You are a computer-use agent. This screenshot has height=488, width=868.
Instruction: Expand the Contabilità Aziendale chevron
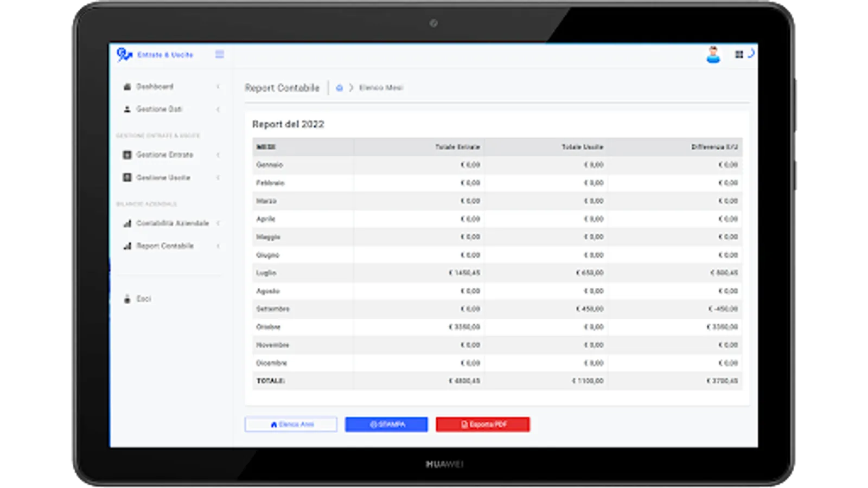(218, 223)
